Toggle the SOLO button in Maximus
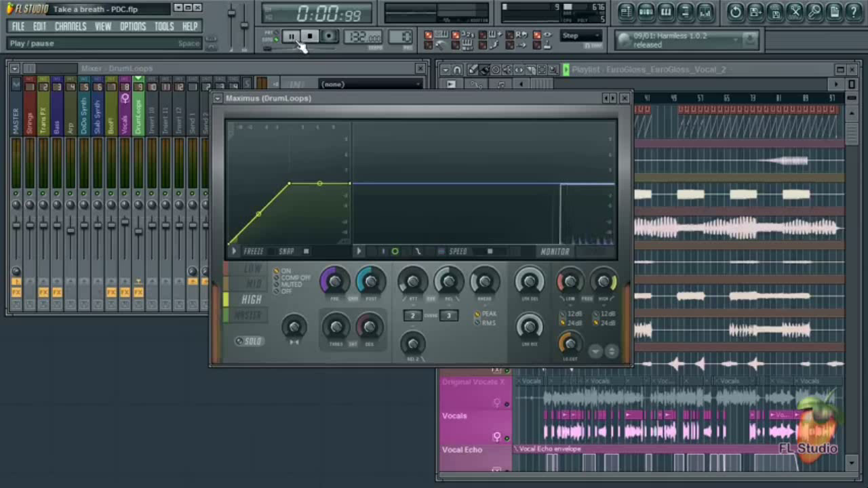Image resolution: width=868 pixels, height=488 pixels. pyautogui.click(x=250, y=341)
